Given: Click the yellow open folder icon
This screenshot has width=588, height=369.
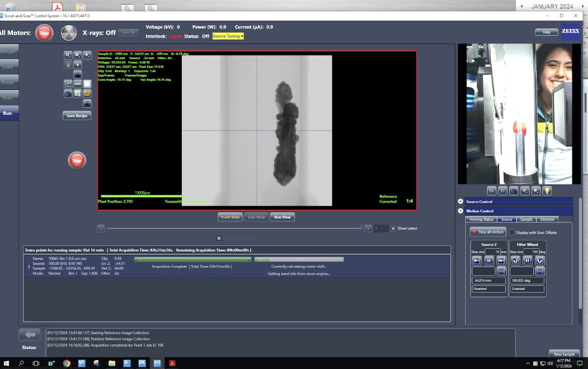Looking at the screenshot, I should [87, 94].
